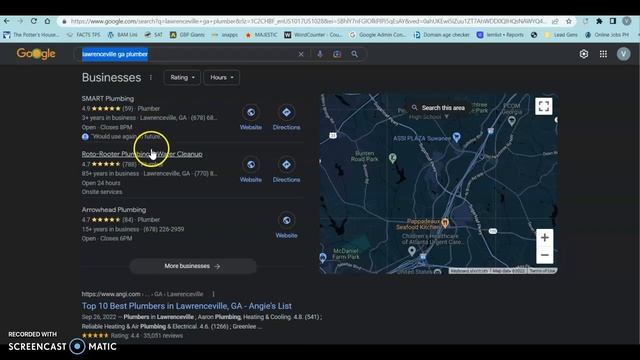The image size is (640, 360).
Task: Click the McDaniel Farm Park map label
Action: coord(346,253)
